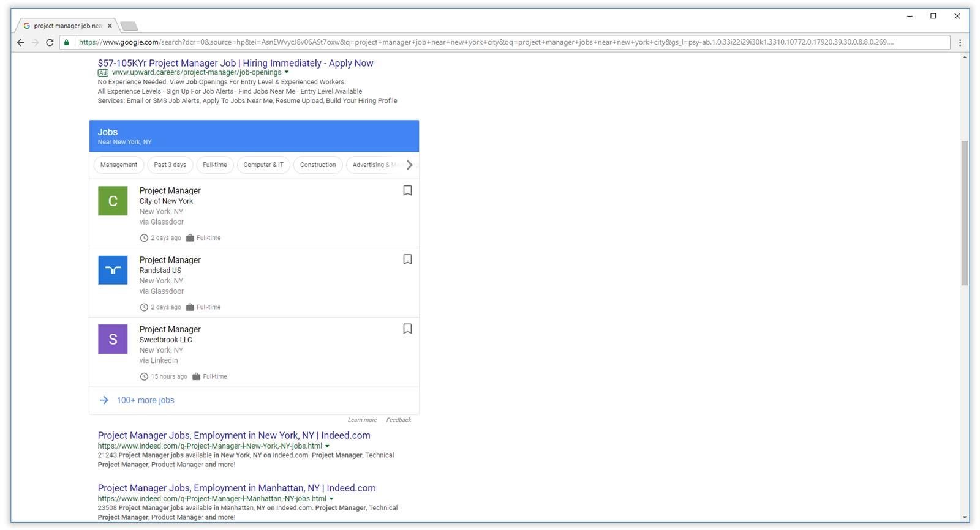Expand the Indeed New-York URL dropdown arrow
The height and width of the screenshot is (530, 980).
[x=327, y=446]
